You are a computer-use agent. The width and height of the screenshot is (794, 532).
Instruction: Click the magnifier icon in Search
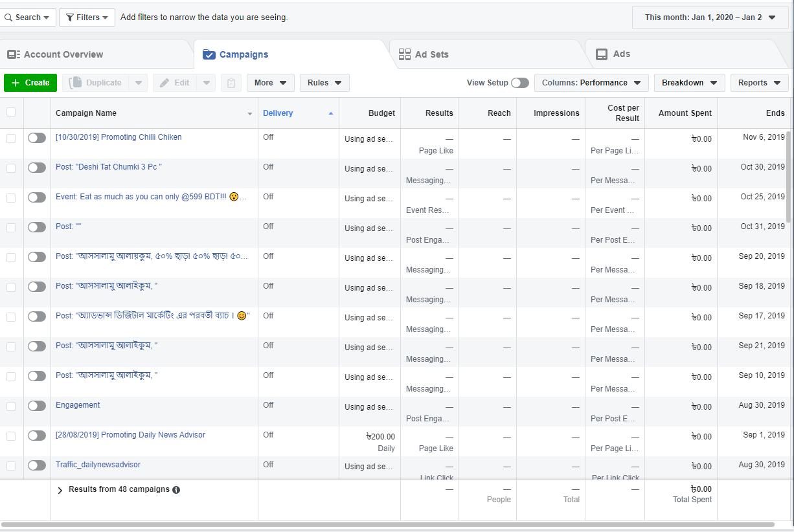pos(8,17)
